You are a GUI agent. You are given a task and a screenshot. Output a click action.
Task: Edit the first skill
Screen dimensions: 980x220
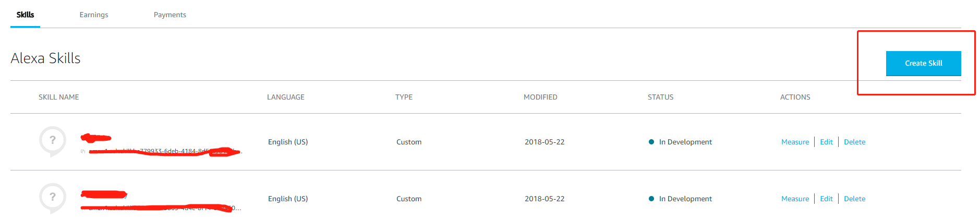(x=826, y=142)
